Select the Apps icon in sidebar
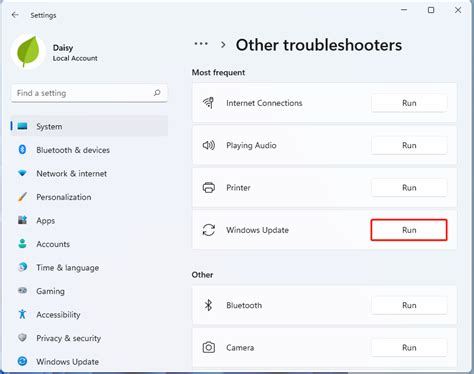The image size is (474, 374). [x=22, y=220]
